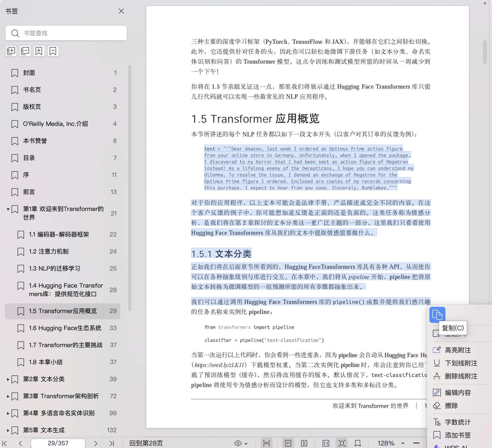Expand all bookmarks icon
Screen dimensions: 492x448
[11, 51]
